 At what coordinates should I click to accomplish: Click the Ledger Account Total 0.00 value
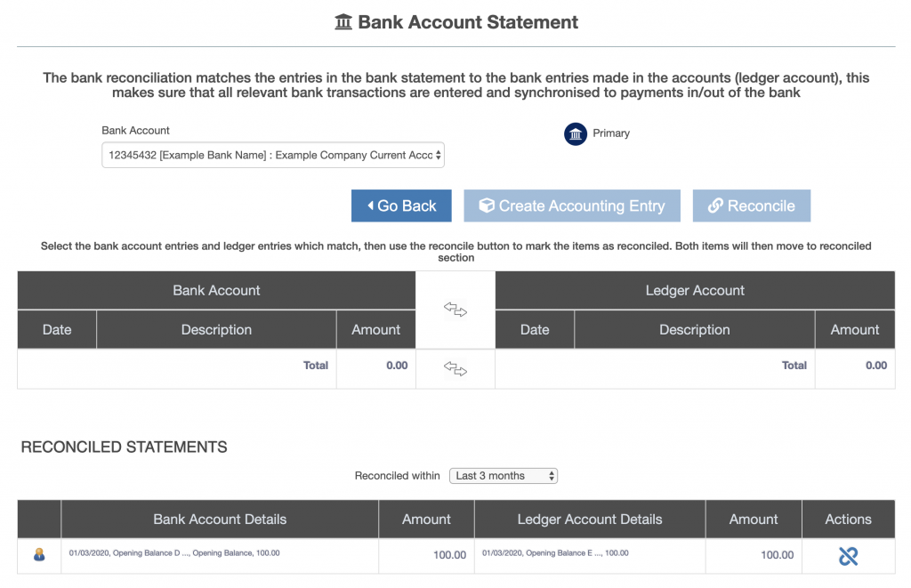click(876, 366)
